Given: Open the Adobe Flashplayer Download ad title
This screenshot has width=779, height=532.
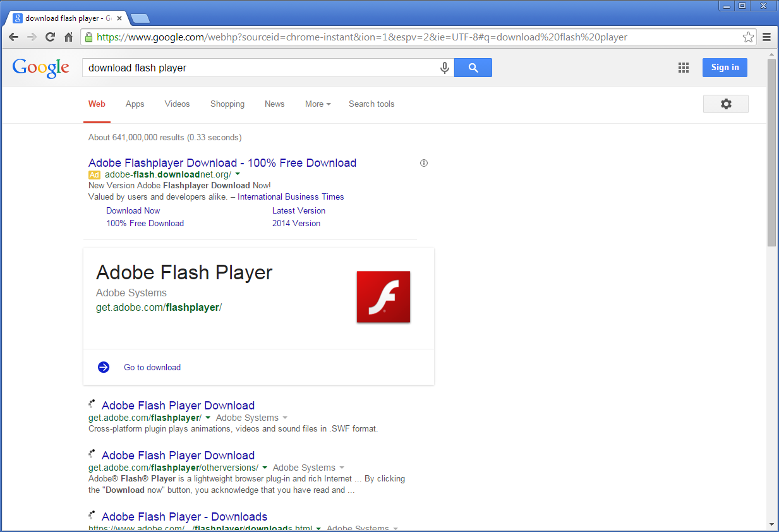Looking at the screenshot, I should [222, 163].
